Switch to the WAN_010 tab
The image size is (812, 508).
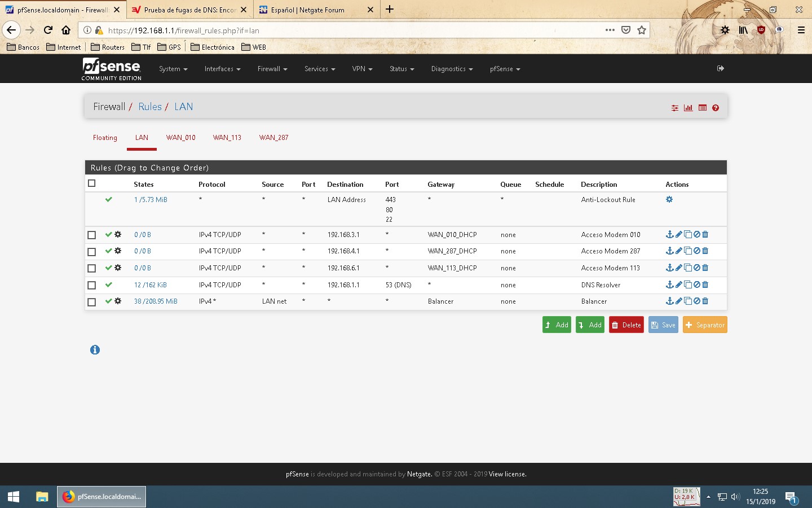[x=180, y=138]
